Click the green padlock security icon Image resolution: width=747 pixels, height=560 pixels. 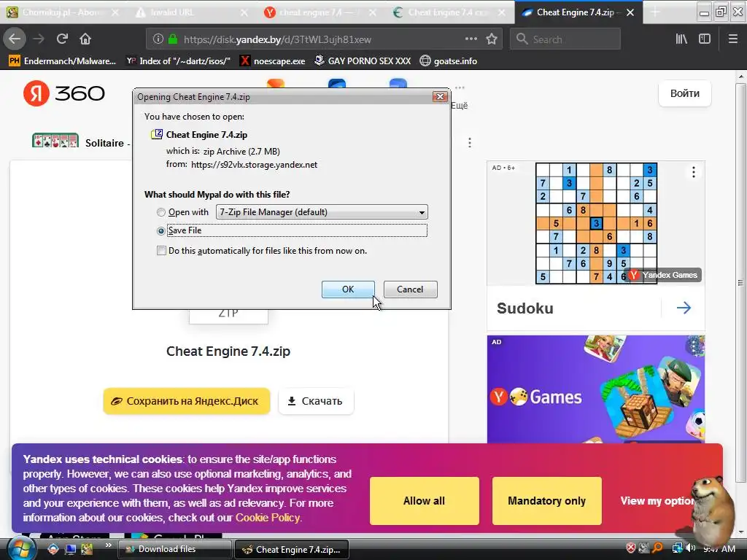click(x=173, y=39)
